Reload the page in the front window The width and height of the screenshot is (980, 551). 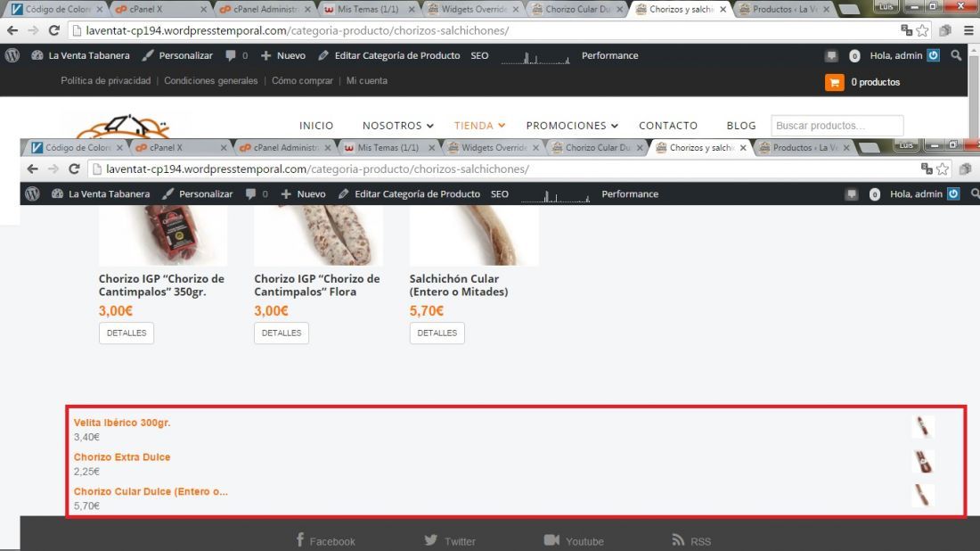(x=74, y=169)
